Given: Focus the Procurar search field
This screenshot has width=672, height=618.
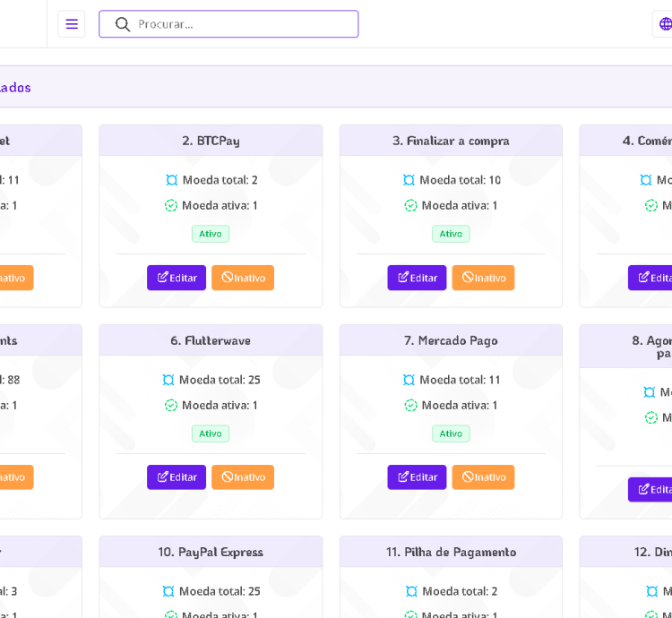Looking at the screenshot, I should 228,24.
